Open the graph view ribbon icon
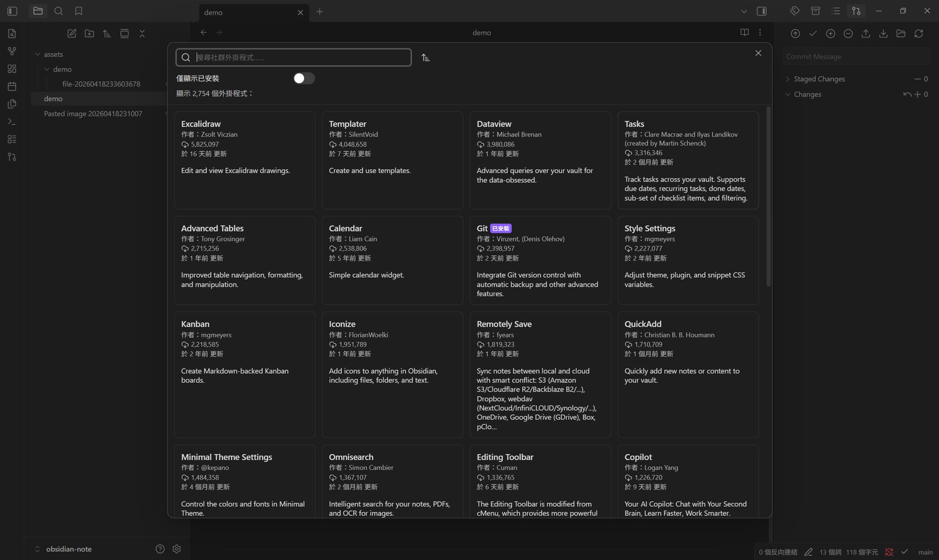The image size is (939, 560). point(12,51)
